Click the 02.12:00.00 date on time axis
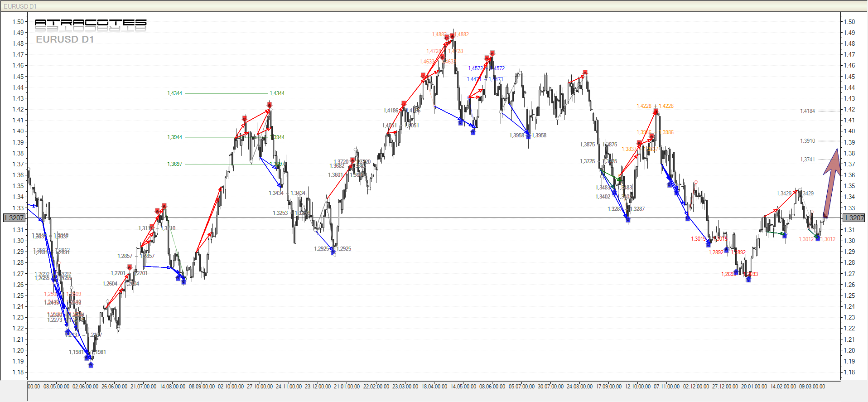Image resolution: width=868 pixels, height=402 pixels. (x=696, y=387)
